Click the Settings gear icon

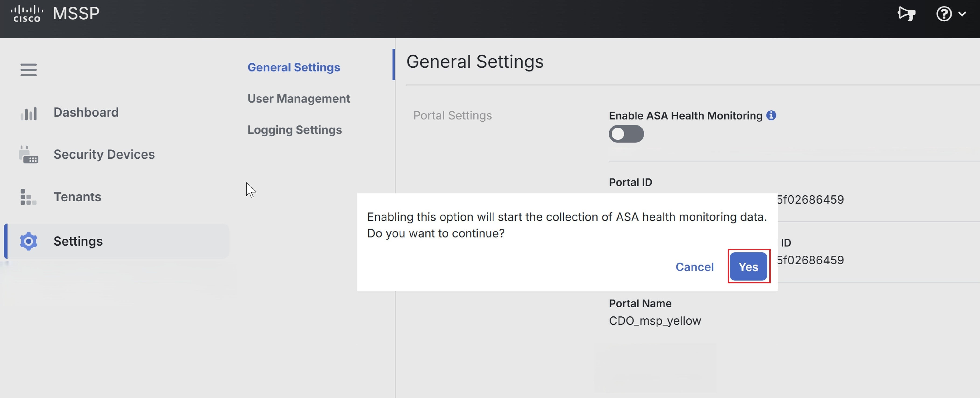click(28, 241)
